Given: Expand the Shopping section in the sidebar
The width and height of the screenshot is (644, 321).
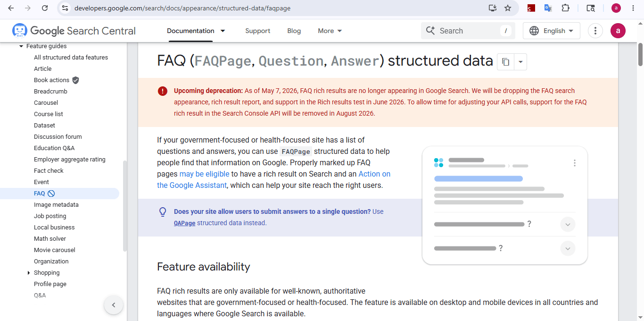Looking at the screenshot, I should tap(29, 273).
